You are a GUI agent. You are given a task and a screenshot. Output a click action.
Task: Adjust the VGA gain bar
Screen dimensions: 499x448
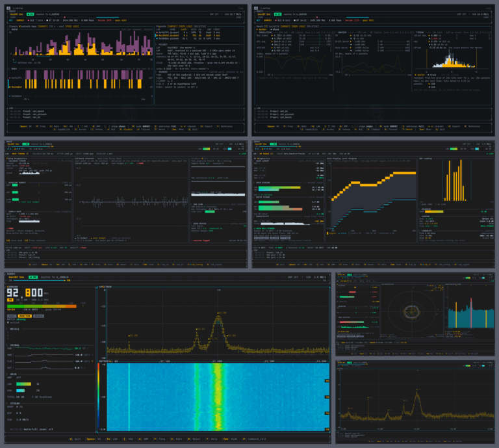pos(21,390)
